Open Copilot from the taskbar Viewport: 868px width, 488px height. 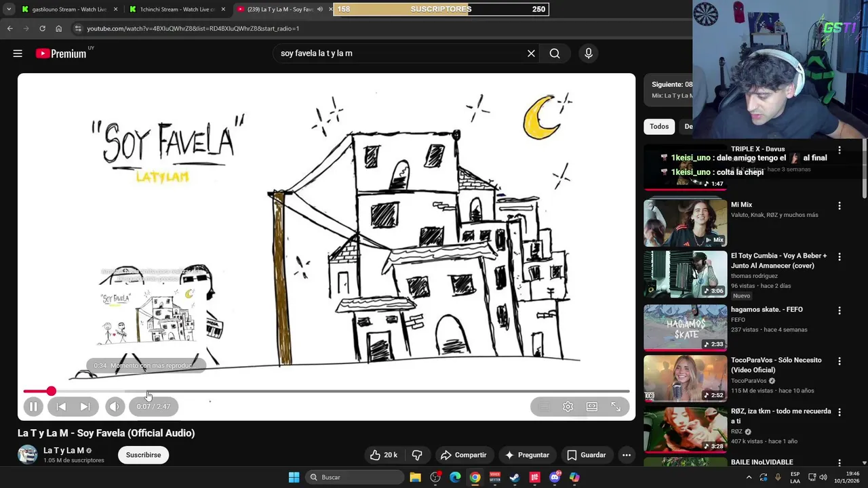coord(574,477)
